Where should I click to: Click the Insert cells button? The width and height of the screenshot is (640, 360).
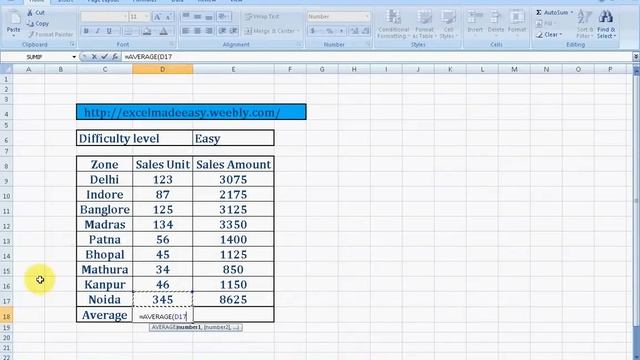pyautogui.click(x=475, y=22)
